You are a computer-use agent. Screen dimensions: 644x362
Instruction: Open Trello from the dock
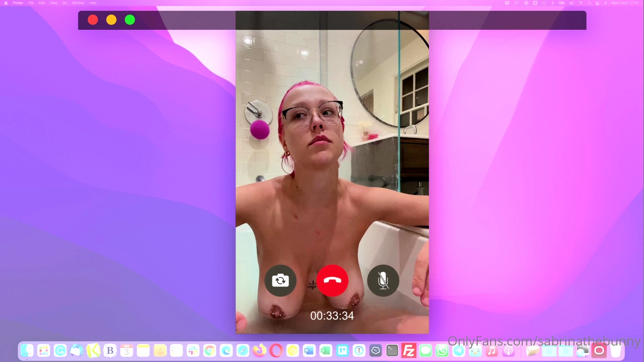pos(342,351)
